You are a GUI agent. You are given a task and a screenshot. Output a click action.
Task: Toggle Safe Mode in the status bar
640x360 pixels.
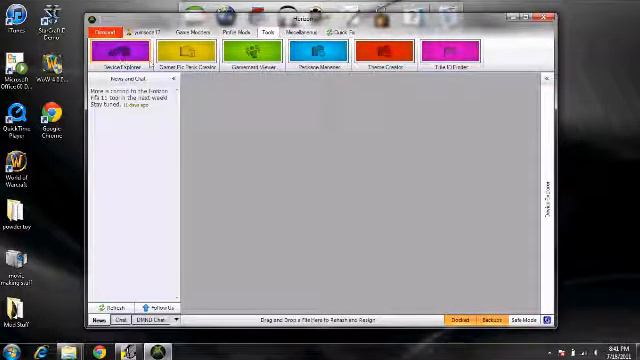524,320
